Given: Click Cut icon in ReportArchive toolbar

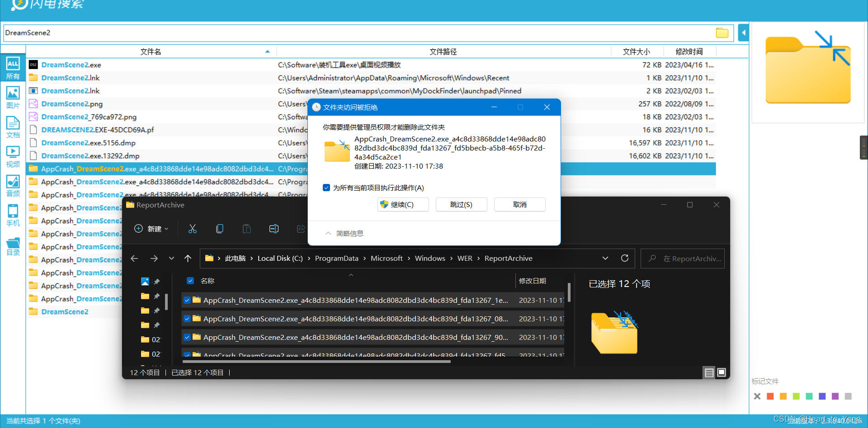Looking at the screenshot, I should point(193,229).
